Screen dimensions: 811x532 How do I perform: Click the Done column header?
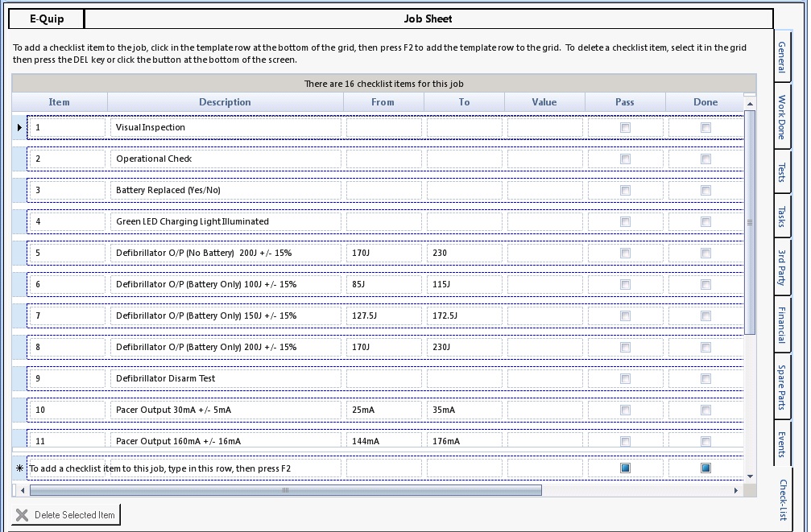click(x=705, y=102)
